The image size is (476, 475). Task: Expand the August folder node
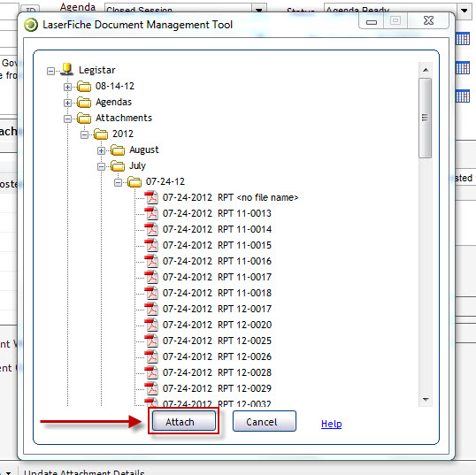(x=101, y=150)
